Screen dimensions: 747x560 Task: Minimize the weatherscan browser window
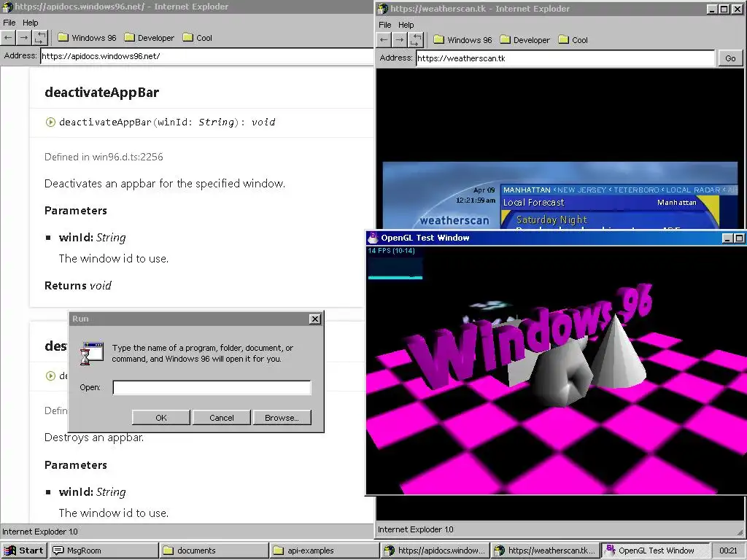click(712, 9)
